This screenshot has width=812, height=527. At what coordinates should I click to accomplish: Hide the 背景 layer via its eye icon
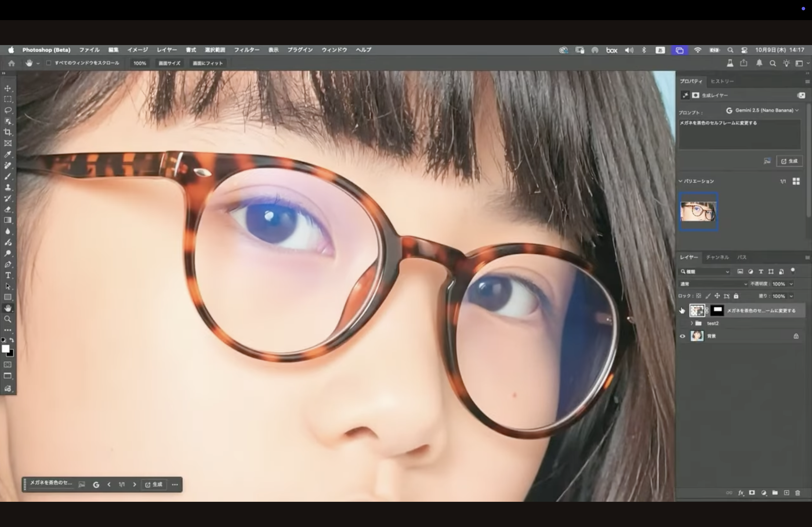click(682, 336)
